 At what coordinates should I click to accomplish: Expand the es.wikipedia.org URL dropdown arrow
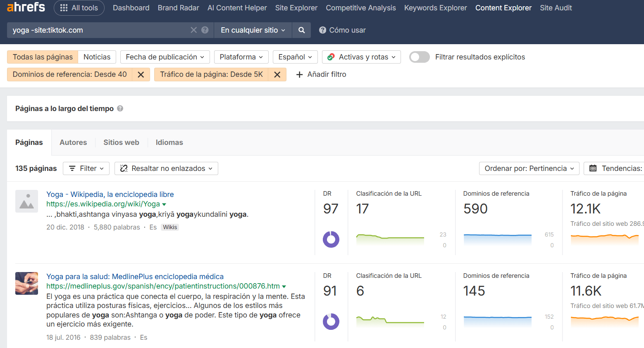[164, 204]
